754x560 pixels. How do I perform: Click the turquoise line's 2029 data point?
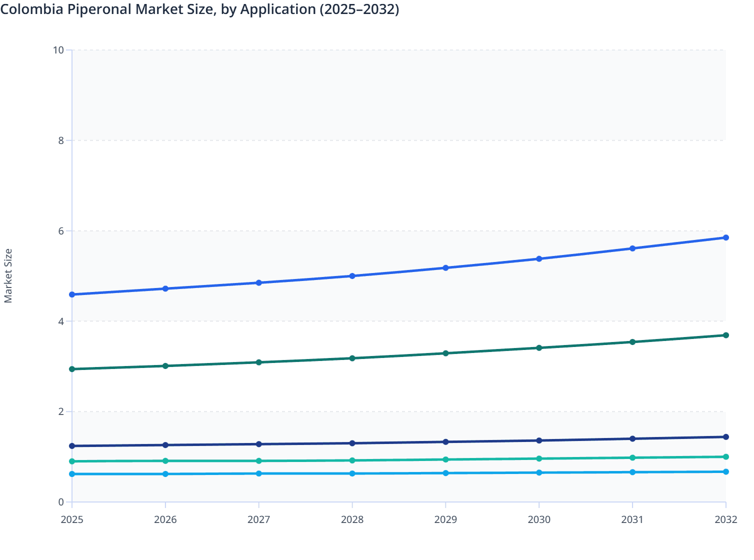[445, 459]
